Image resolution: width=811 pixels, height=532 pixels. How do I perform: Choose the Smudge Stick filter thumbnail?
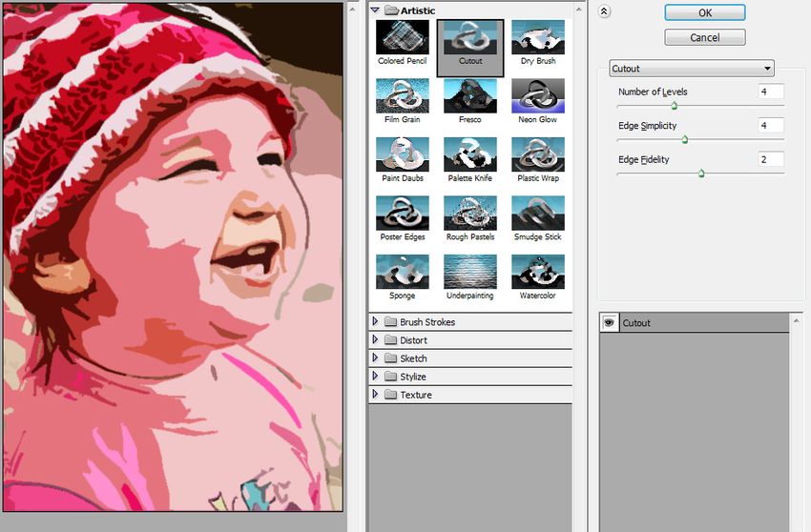[x=538, y=213]
